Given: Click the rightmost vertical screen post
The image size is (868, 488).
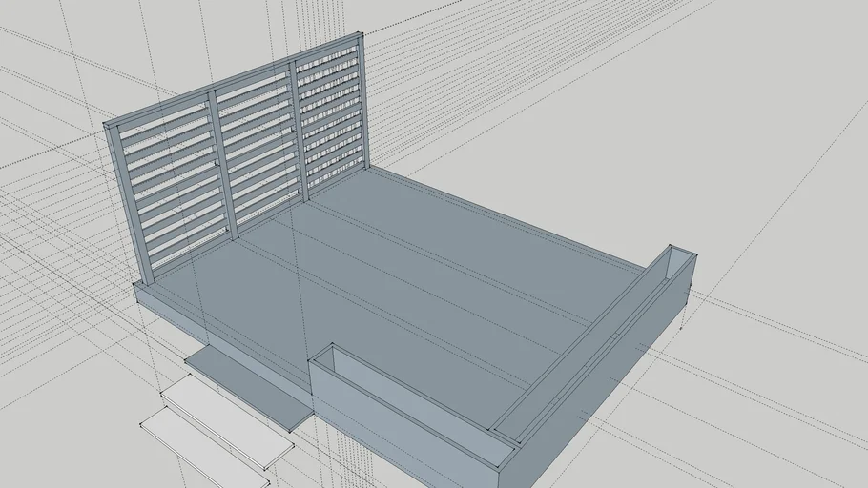Looking at the screenshot, I should (362, 103).
